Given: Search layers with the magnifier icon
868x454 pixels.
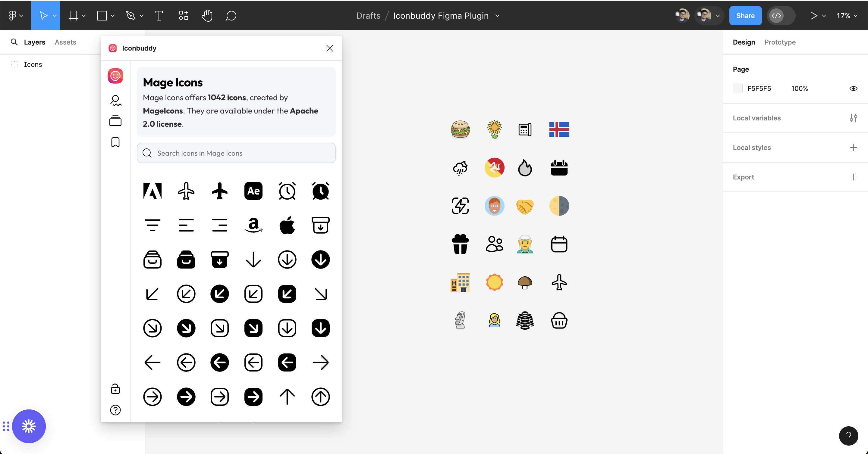Looking at the screenshot, I should [14, 42].
